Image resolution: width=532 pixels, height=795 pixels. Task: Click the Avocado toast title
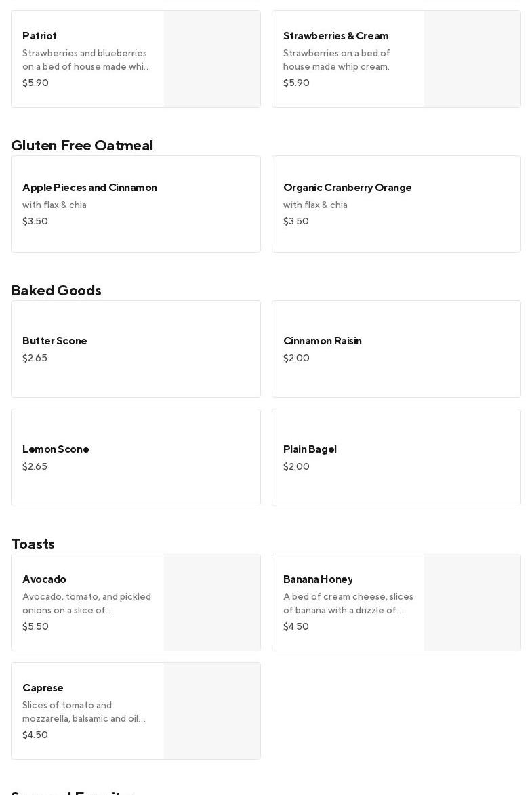click(44, 579)
